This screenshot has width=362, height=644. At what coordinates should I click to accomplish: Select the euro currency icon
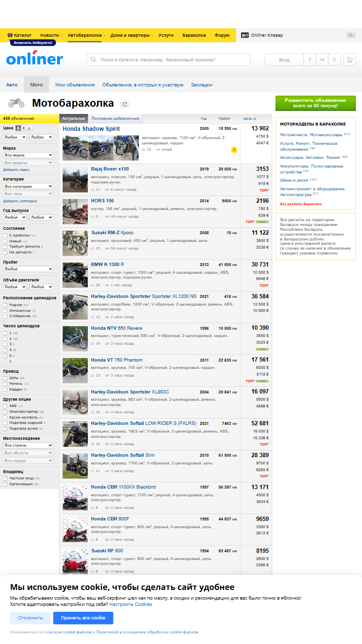click(23, 128)
